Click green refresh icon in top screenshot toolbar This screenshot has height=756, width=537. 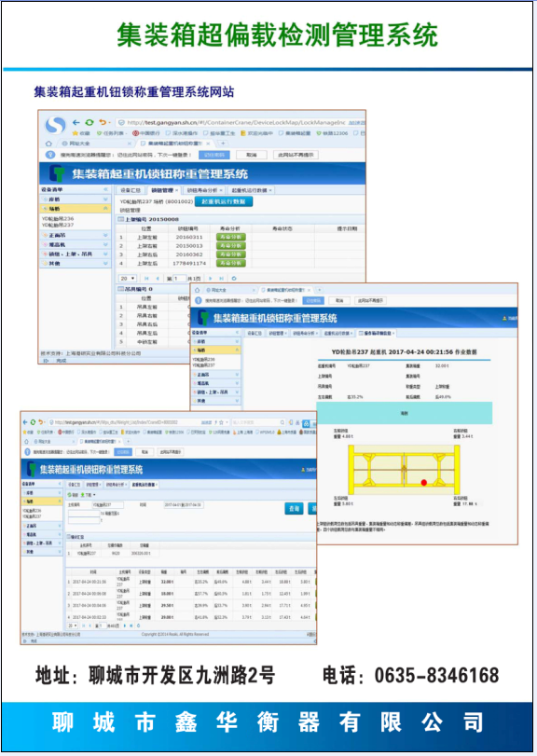click(89, 122)
